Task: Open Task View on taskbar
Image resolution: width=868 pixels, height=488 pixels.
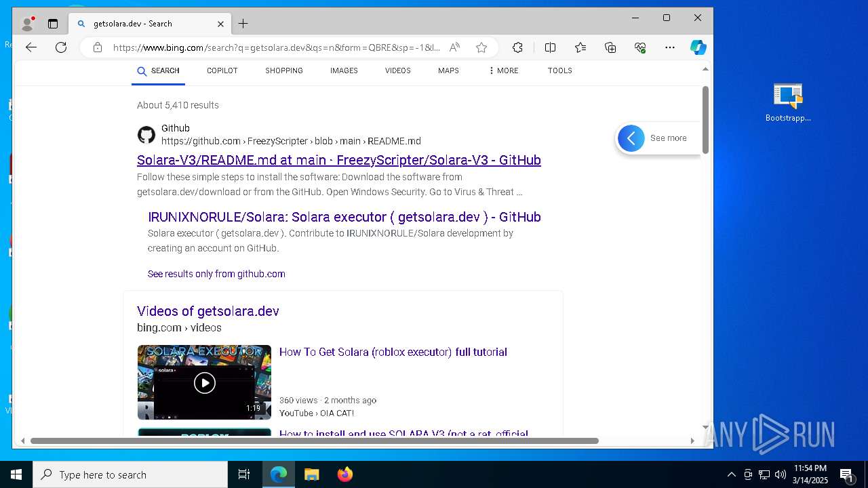Action: 244,474
